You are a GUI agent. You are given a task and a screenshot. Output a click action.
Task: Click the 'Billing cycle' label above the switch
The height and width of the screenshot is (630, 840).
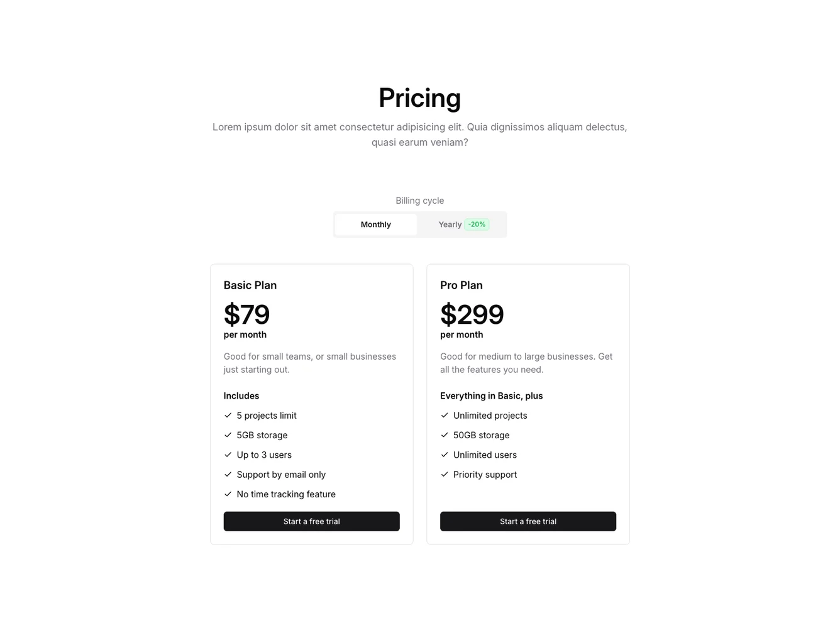(x=419, y=200)
